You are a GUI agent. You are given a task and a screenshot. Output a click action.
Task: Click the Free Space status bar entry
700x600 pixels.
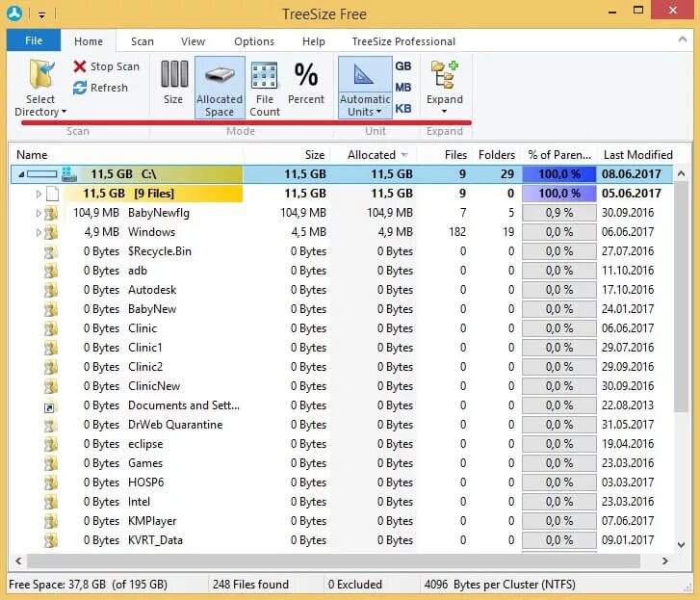[88, 585]
